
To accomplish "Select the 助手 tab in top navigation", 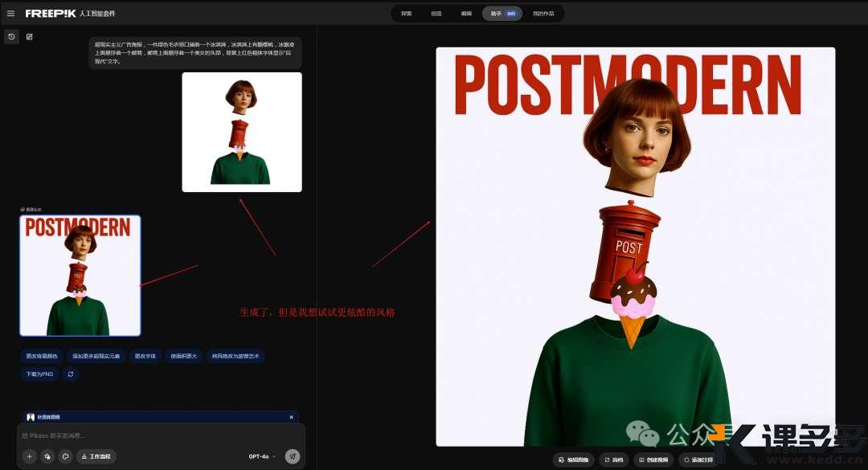I will 502,14.
